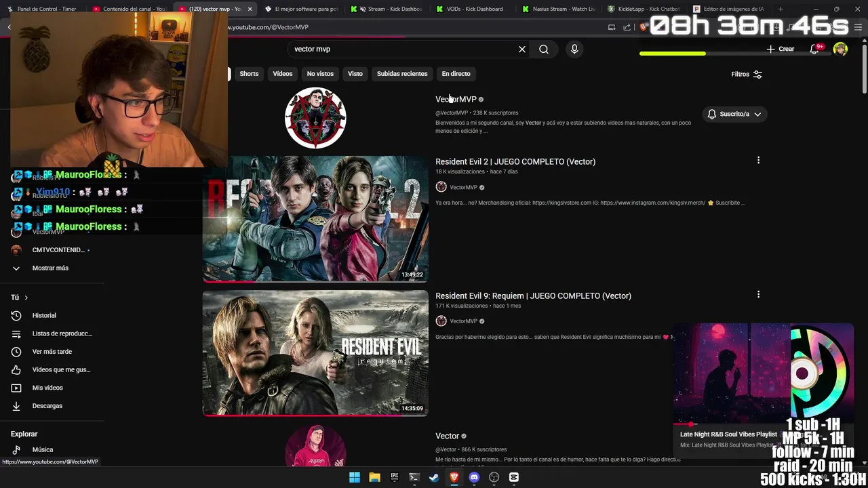The height and width of the screenshot is (488, 868).
Task: Open OBS Studio from the taskbar
Action: (494, 477)
